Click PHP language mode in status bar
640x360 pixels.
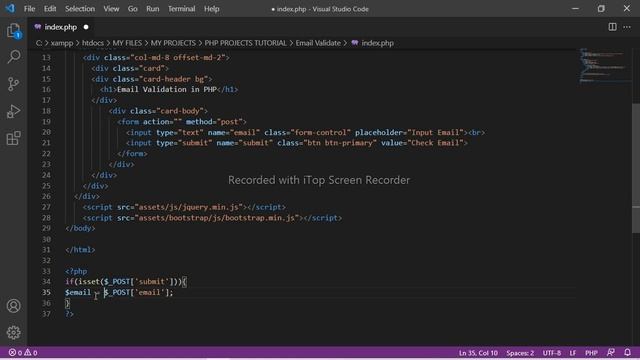pos(591,353)
